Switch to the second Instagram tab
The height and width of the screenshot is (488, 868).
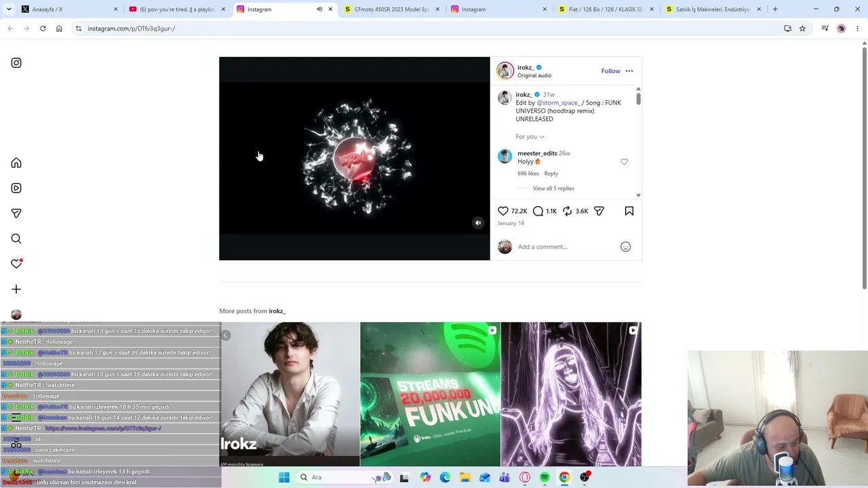tap(499, 9)
